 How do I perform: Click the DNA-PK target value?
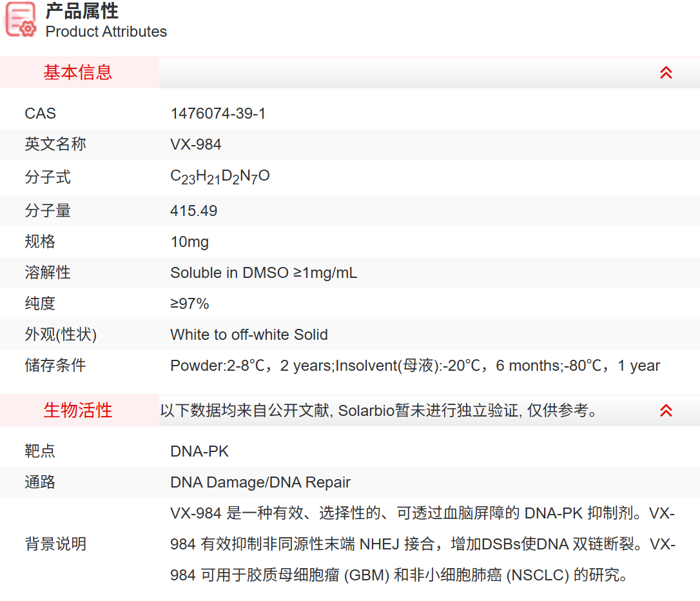point(199,451)
